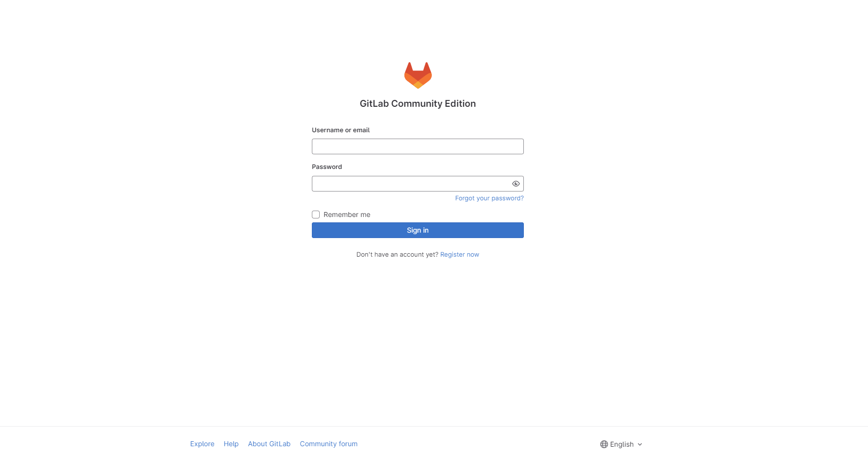Click the globe language icon
Image resolution: width=868 pixels, height=456 pixels.
coord(604,444)
